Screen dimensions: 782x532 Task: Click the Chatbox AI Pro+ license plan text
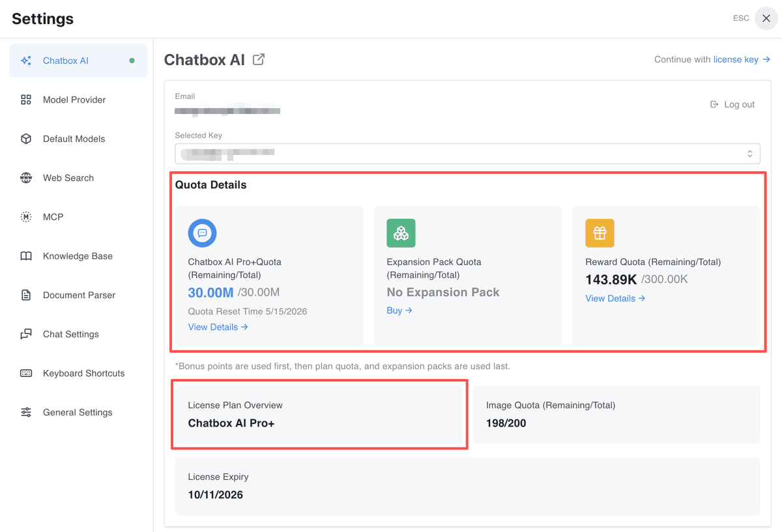coord(231,423)
